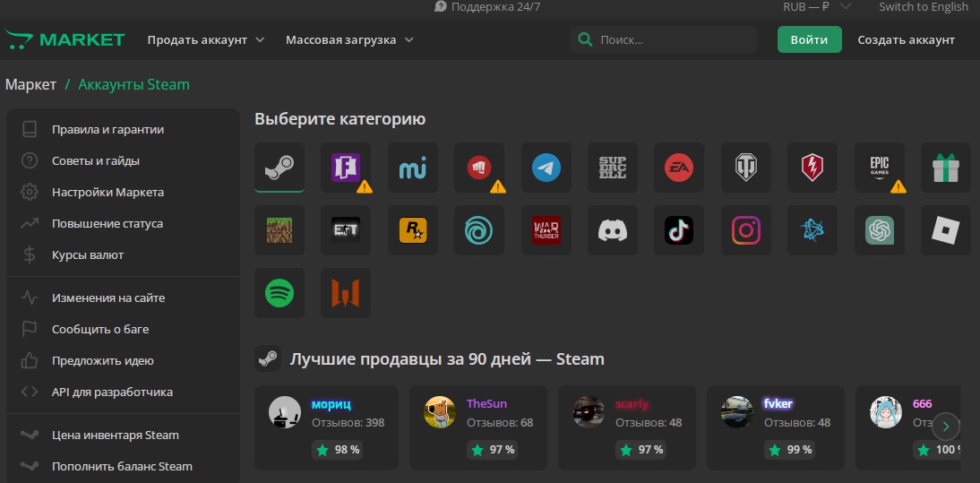The image size is (980, 483).
Task: Click the Войти button
Action: point(810,39)
